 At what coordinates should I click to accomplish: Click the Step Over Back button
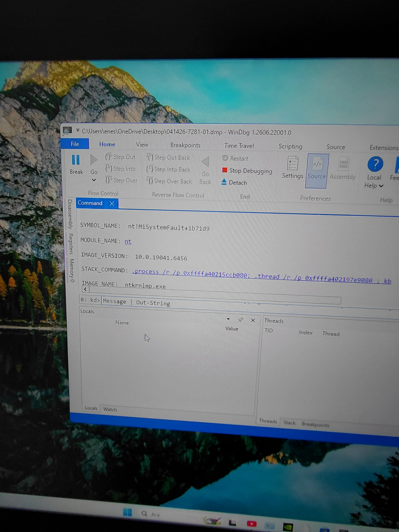[169, 181]
